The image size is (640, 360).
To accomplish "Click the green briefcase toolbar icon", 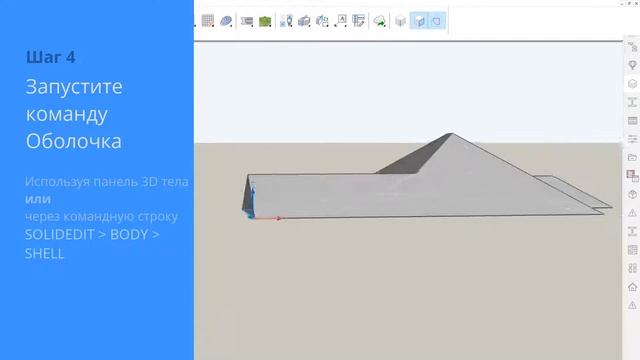I will (x=265, y=21).
